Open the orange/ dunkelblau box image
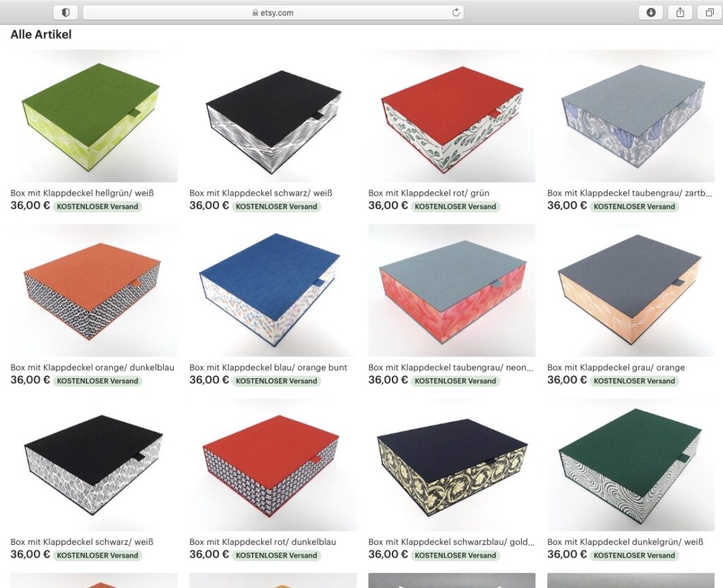Viewport: 723px width, 588px height. [94, 290]
